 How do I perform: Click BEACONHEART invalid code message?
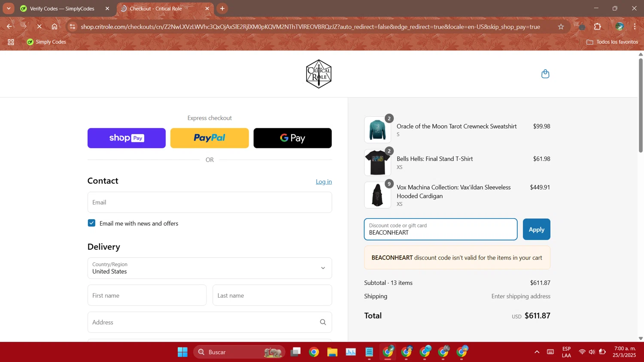pyautogui.click(x=457, y=258)
